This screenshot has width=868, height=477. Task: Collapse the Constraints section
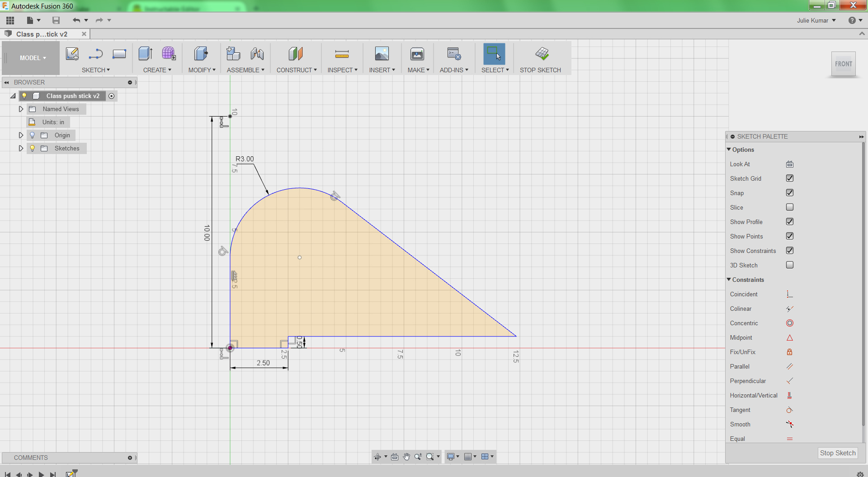(x=729, y=280)
